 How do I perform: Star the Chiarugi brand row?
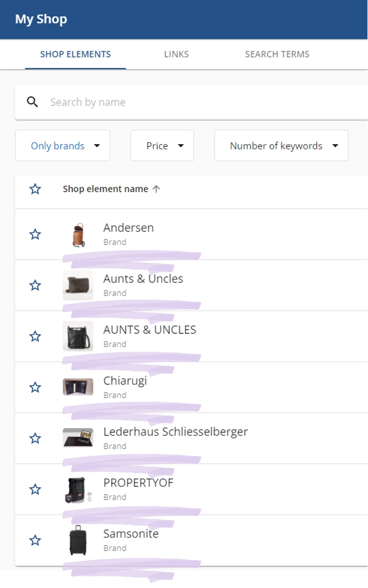pos(35,387)
